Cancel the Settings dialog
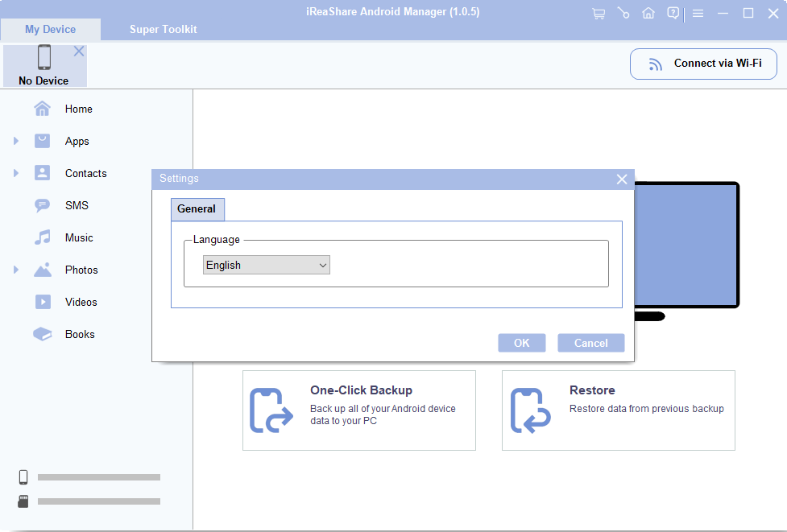 [590, 343]
